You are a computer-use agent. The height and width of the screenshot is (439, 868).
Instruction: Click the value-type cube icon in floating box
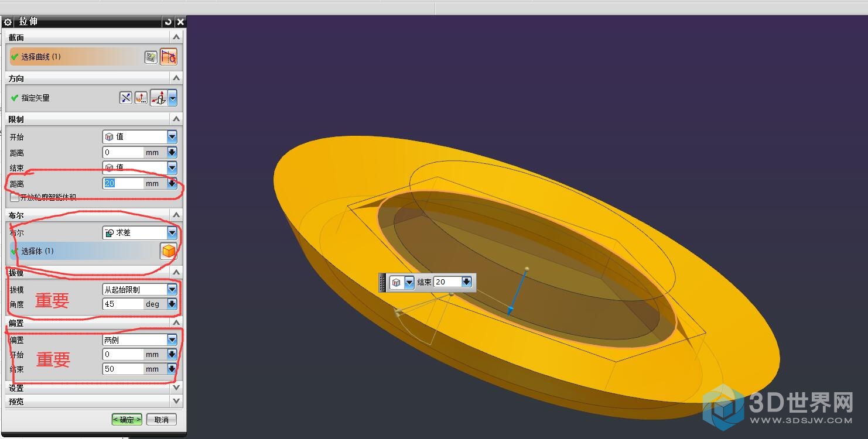pos(397,282)
